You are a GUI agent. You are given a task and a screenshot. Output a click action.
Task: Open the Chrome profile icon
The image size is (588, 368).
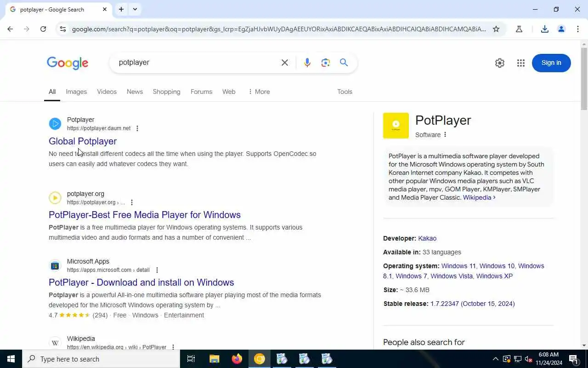561,29
